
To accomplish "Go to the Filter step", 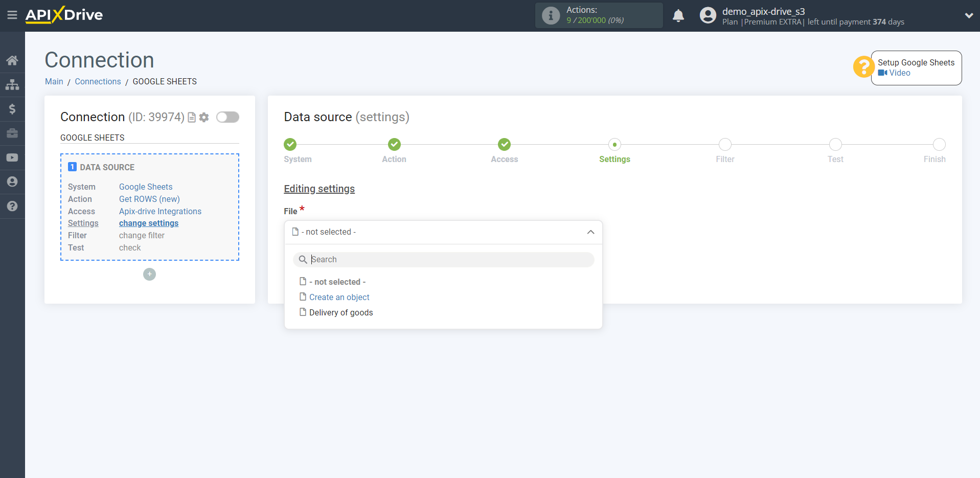I will [725, 145].
